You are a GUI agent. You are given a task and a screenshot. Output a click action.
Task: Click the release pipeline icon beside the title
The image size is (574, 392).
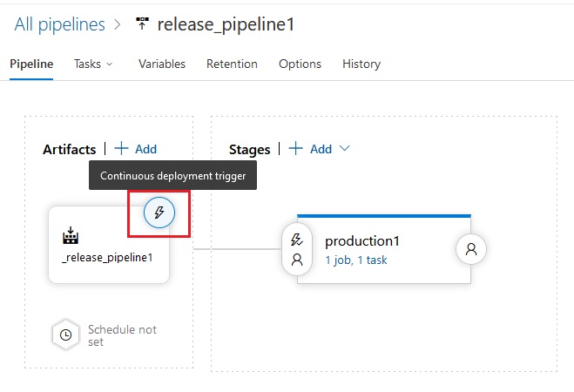point(142,24)
